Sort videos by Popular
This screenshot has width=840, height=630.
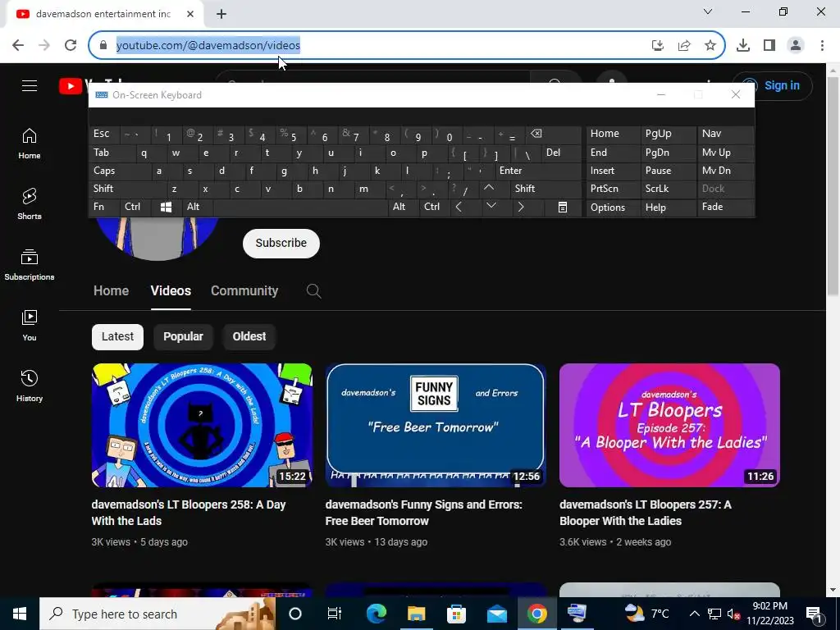pos(183,337)
